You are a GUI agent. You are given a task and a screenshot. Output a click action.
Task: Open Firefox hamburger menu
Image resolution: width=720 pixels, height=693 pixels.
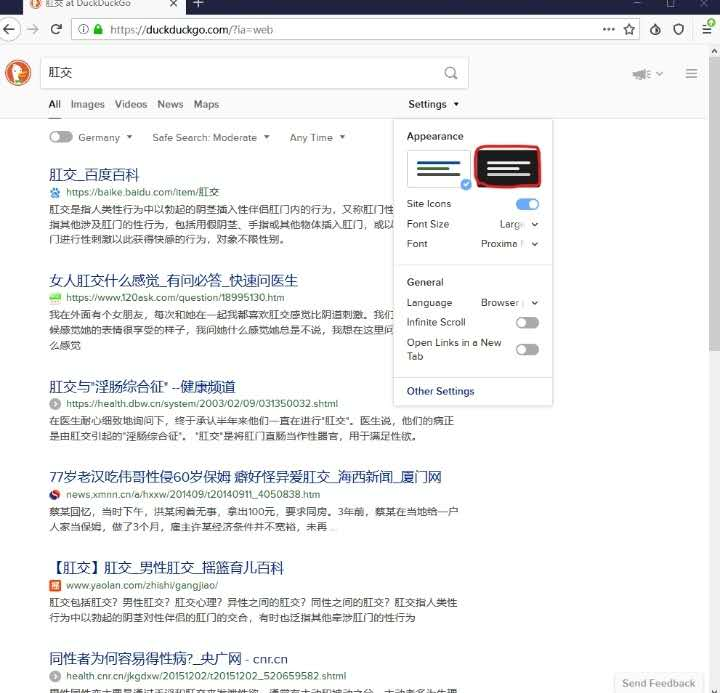707,29
